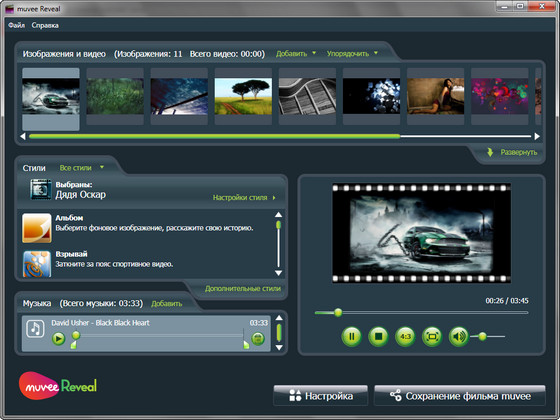Mute the preview volume speaker icon
Viewport: 560px width, 420px height.
(x=459, y=336)
